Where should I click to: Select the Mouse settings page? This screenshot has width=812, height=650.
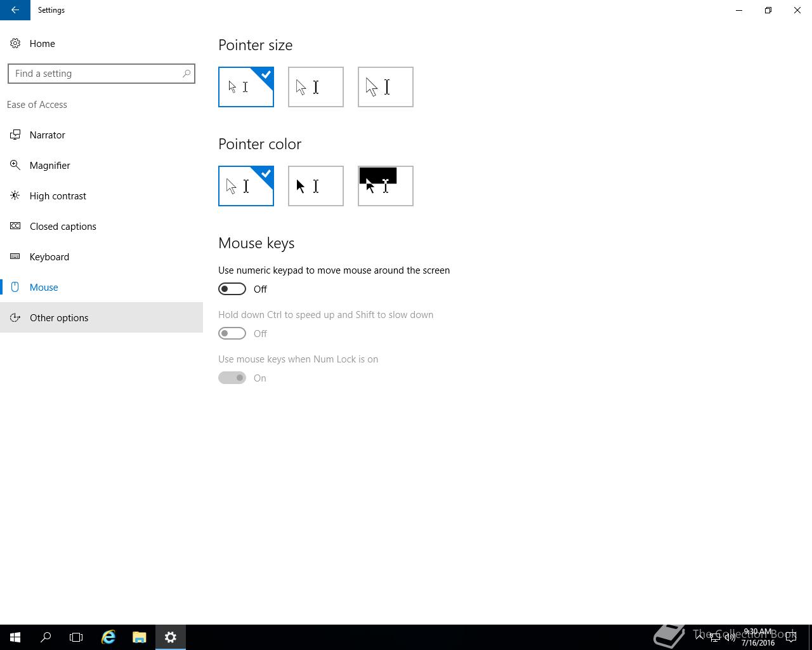pyautogui.click(x=101, y=287)
